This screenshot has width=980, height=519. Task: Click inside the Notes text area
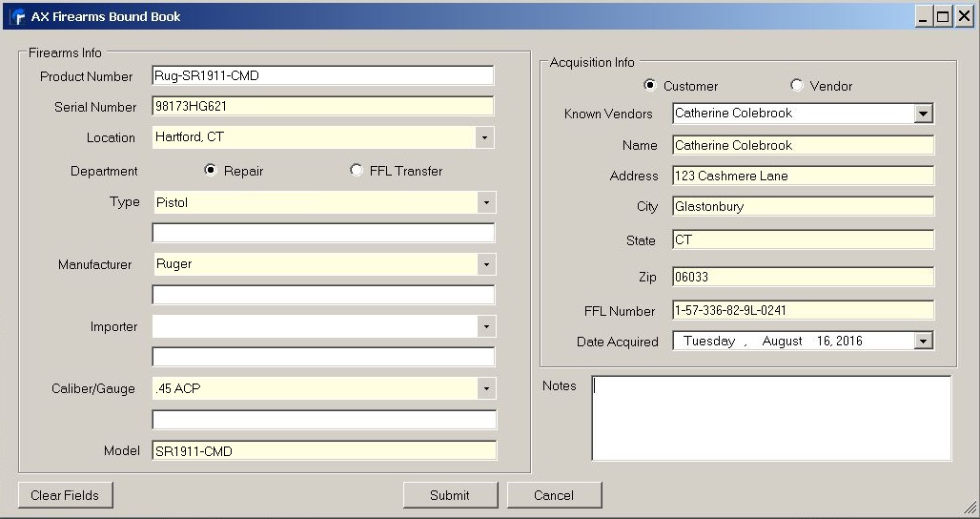point(772,418)
